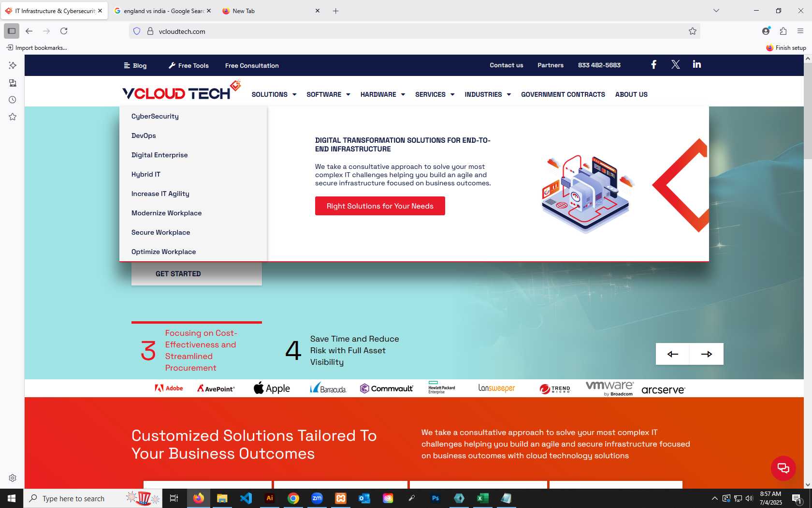Screen dimensions: 812x508
Task: Open the Blog link
Action: pos(135,65)
